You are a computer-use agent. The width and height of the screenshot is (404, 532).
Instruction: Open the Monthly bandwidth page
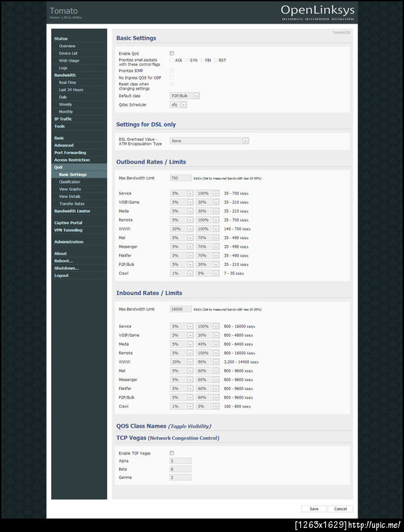point(66,112)
